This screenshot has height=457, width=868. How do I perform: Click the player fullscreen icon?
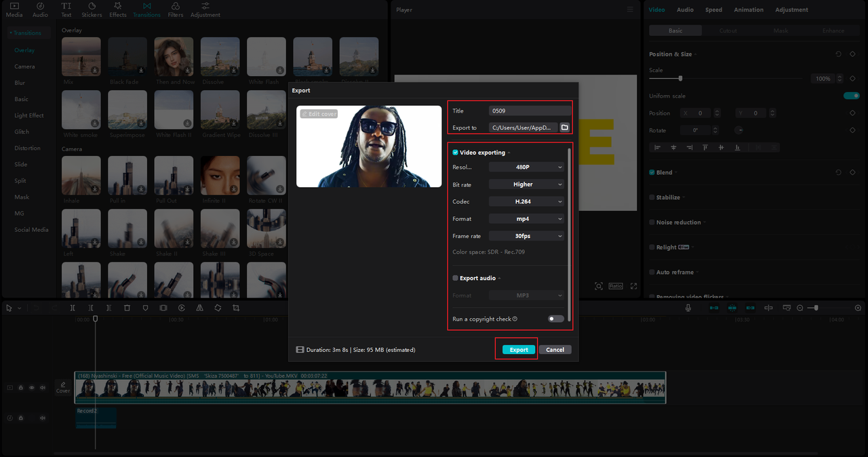tap(634, 286)
